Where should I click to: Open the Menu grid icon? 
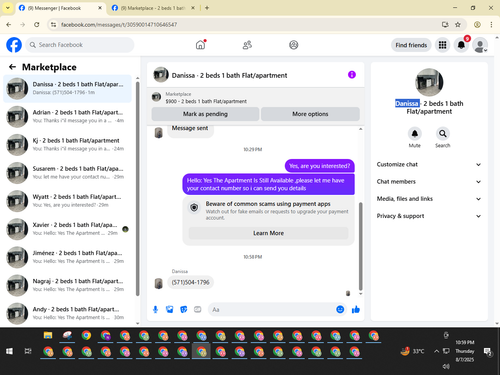coord(442,45)
